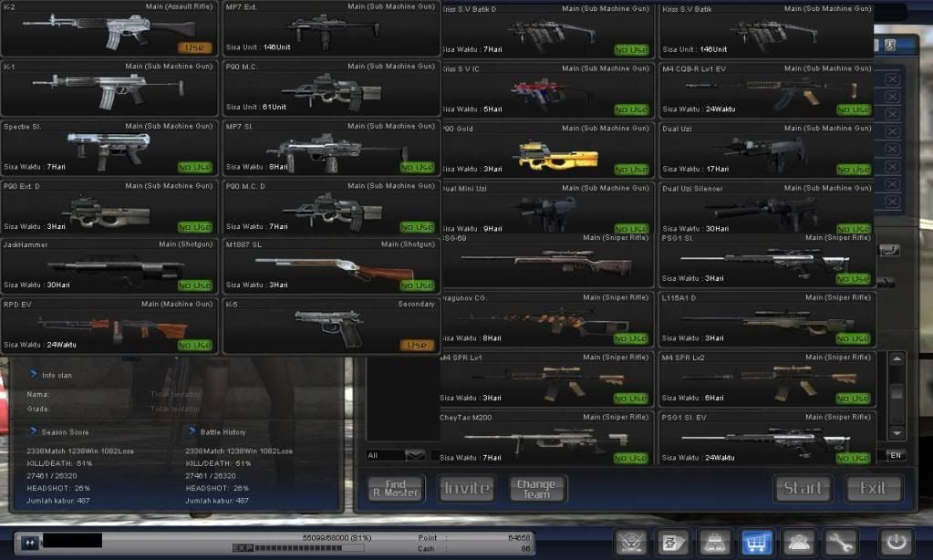The height and width of the screenshot is (560, 933).
Task: Toggle Use on the K-2 assault rifle
Action: [194, 47]
